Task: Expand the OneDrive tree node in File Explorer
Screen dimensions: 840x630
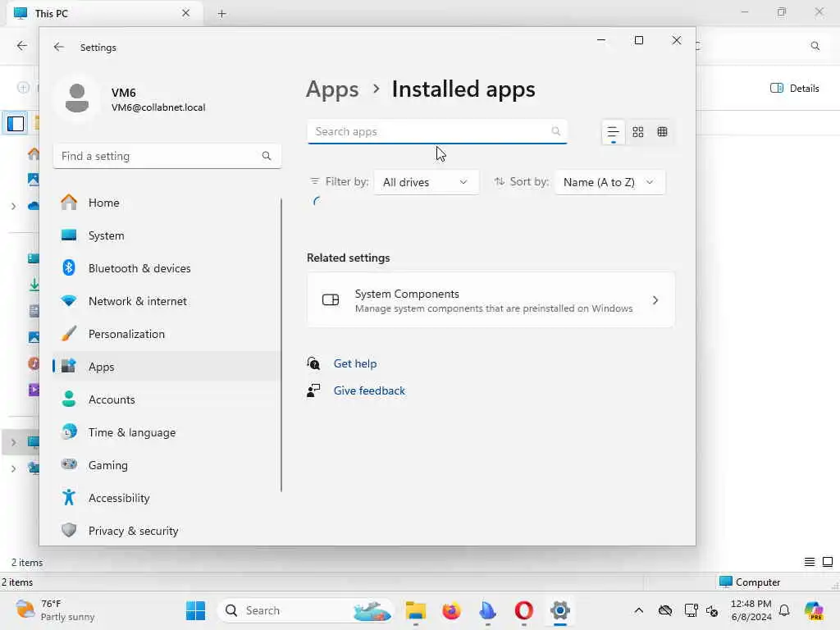Action: click(13, 206)
